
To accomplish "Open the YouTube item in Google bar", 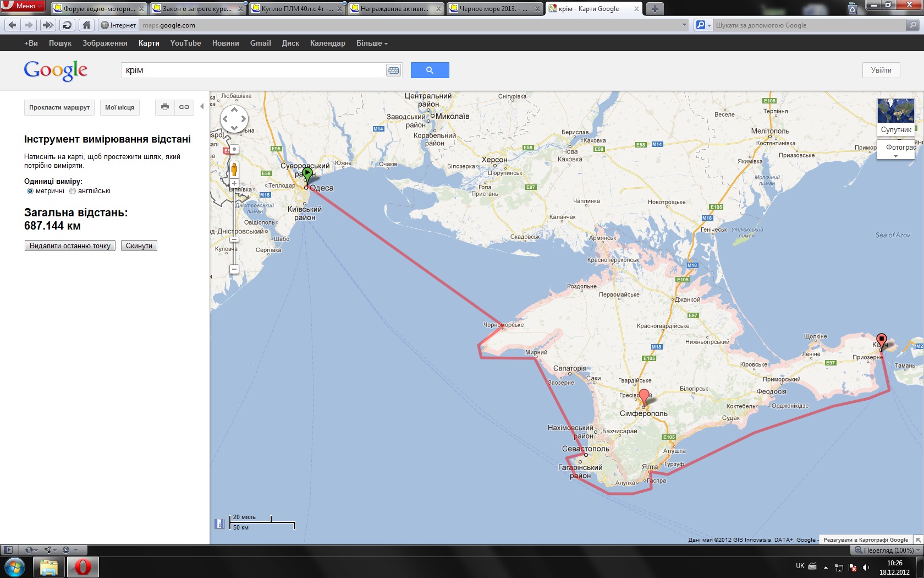I will tap(185, 43).
